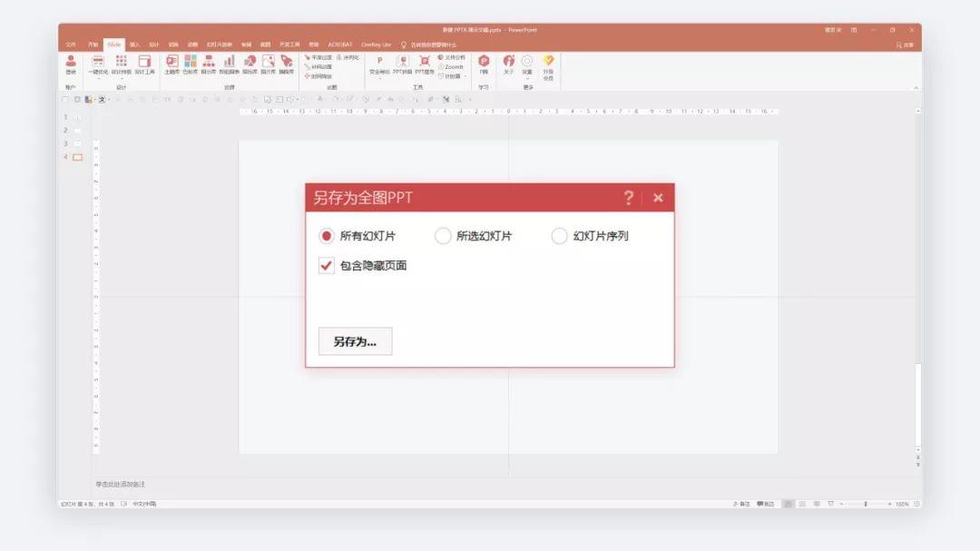Collapse the ribbon with the chevron
The image size is (980, 551).
point(915,86)
